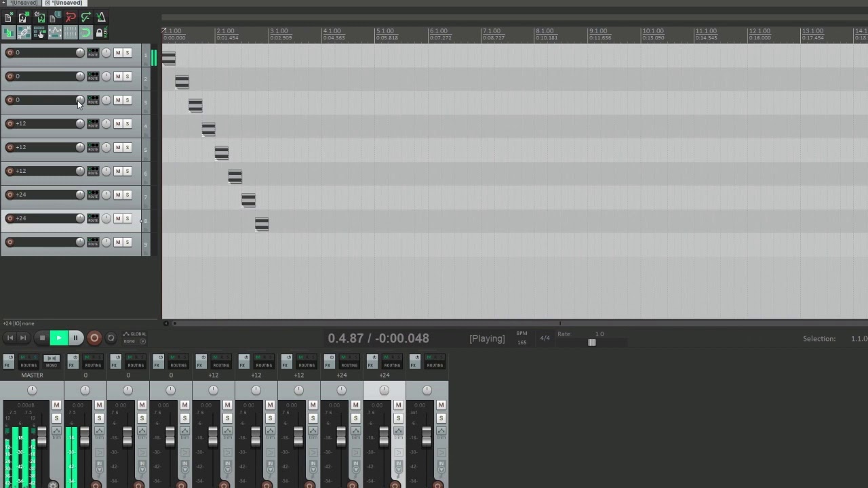
Task: Toggle auto-crossfade toolbar icon
Action: [8, 32]
